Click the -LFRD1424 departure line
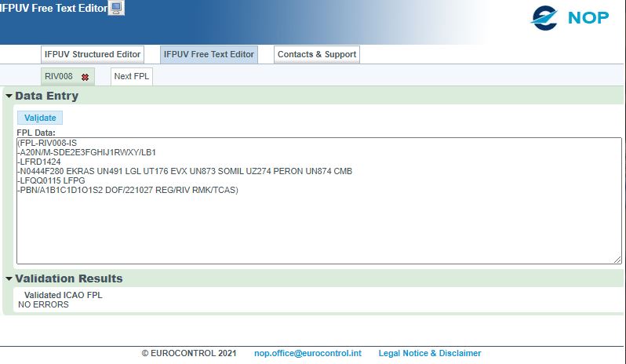Image resolution: width=626 pixels, height=364 pixels. pyautogui.click(x=39, y=162)
